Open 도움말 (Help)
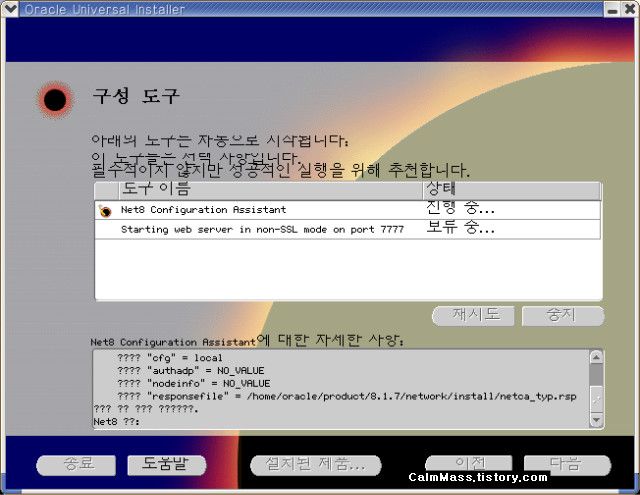This screenshot has width=640, height=495. coord(167,465)
